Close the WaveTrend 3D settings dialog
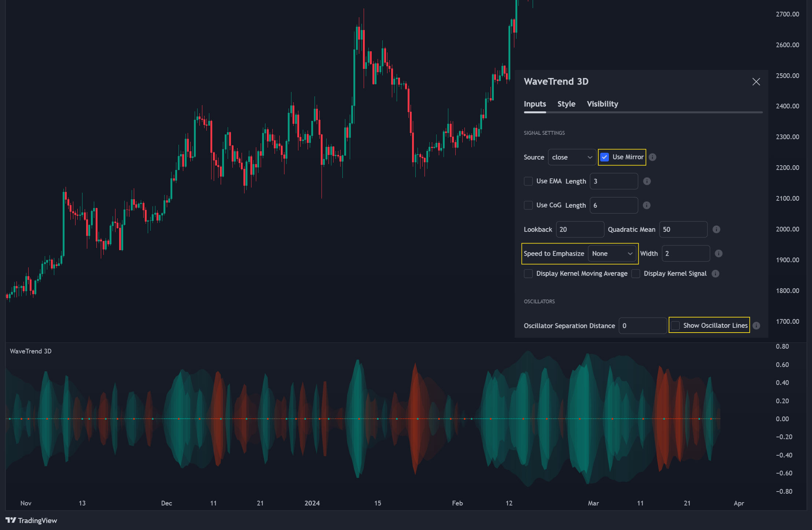This screenshot has height=530, width=812. [x=756, y=82]
